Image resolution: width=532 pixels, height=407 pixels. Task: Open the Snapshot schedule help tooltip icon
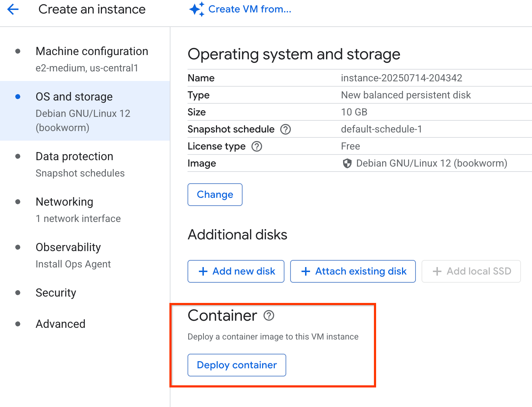(285, 129)
